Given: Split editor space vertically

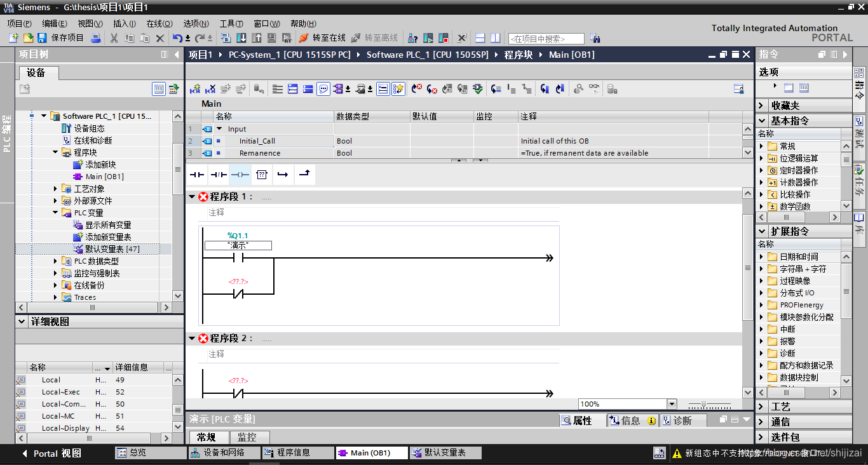Looking at the screenshot, I should point(496,38).
